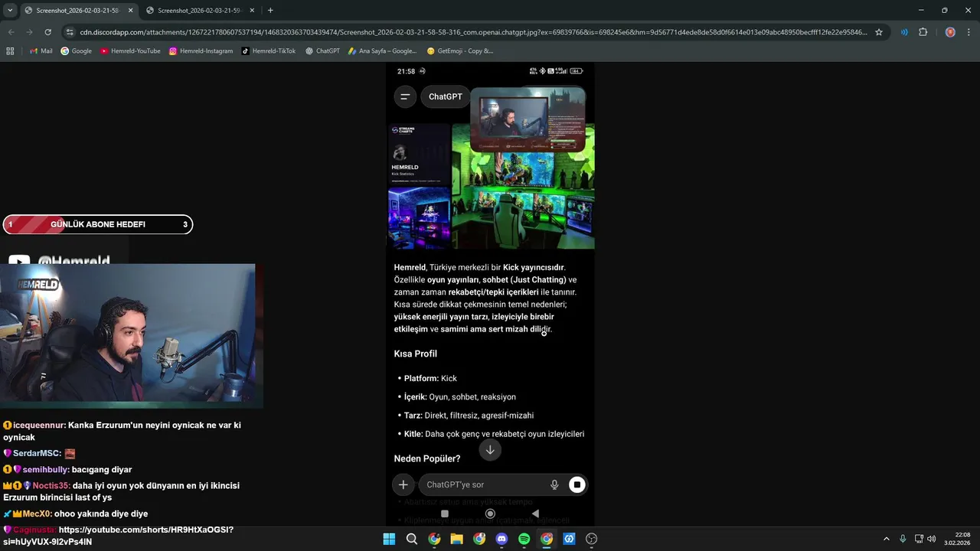Open the apps grid in bookmarks bar
This screenshot has width=980, height=551.
10,51
